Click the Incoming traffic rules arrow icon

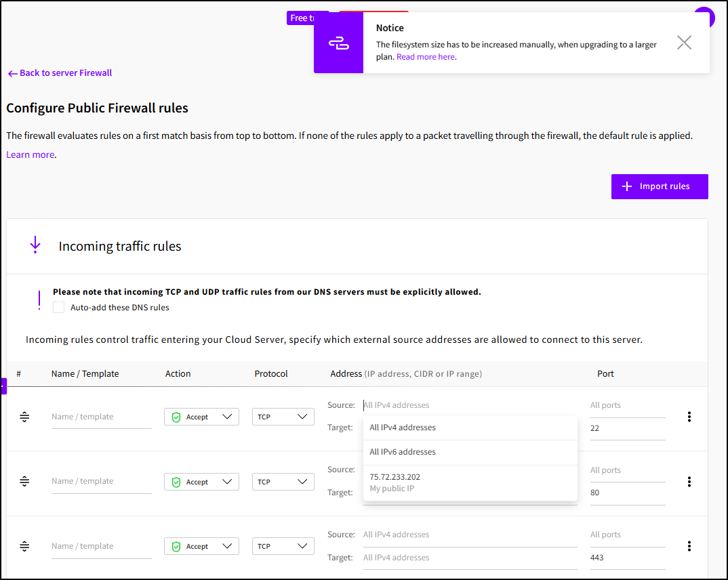(x=36, y=245)
